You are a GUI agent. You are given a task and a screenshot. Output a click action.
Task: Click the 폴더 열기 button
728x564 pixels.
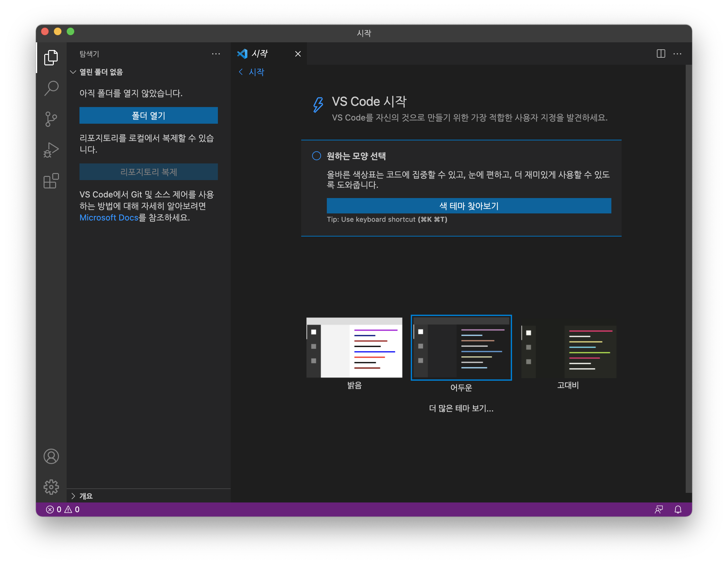click(148, 115)
